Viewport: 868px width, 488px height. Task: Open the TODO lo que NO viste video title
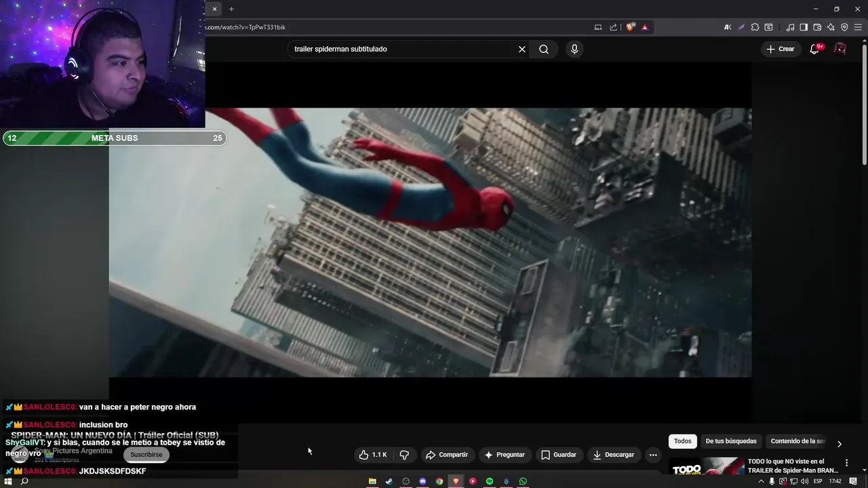793,466
